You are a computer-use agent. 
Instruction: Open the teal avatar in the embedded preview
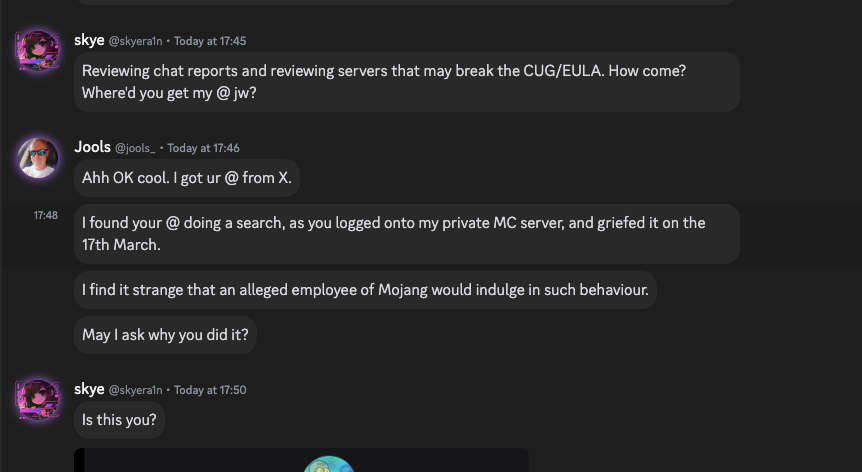pyautogui.click(x=329, y=465)
